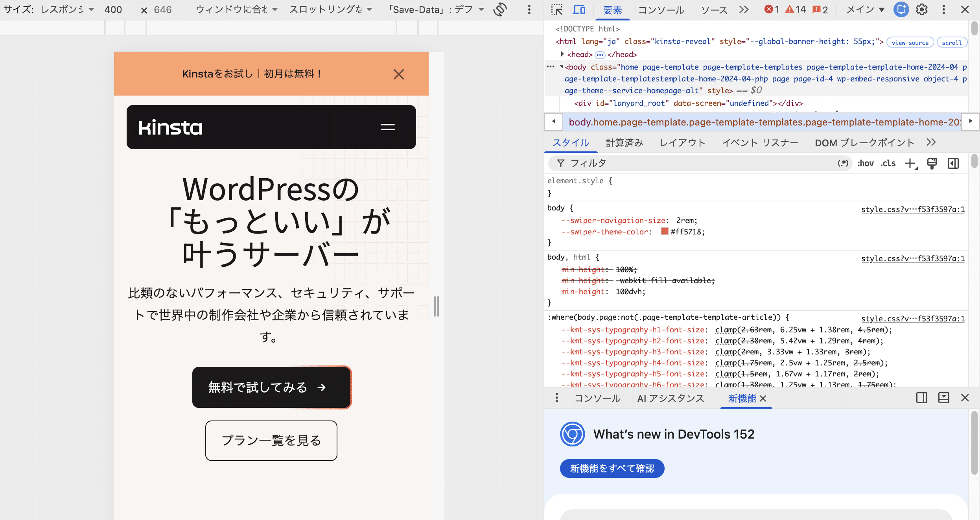Toggle the .cls element classes panel
Viewport: 980px width, 520px height.
[x=888, y=163]
